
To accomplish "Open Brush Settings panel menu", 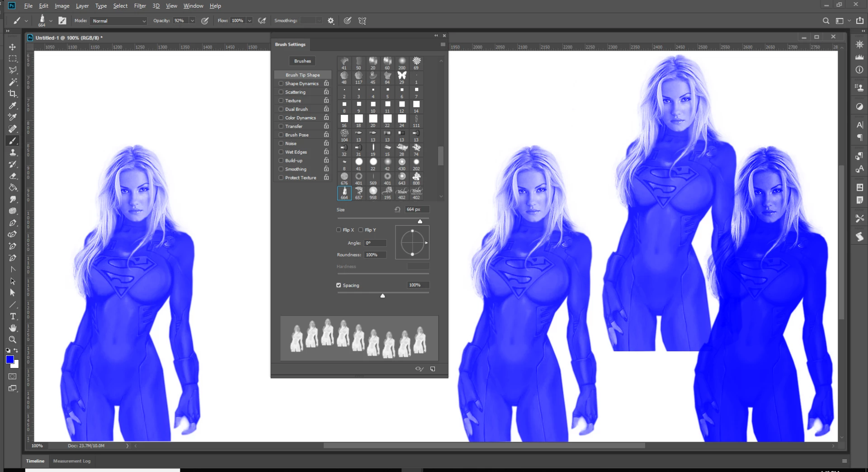I will (x=443, y=44).
